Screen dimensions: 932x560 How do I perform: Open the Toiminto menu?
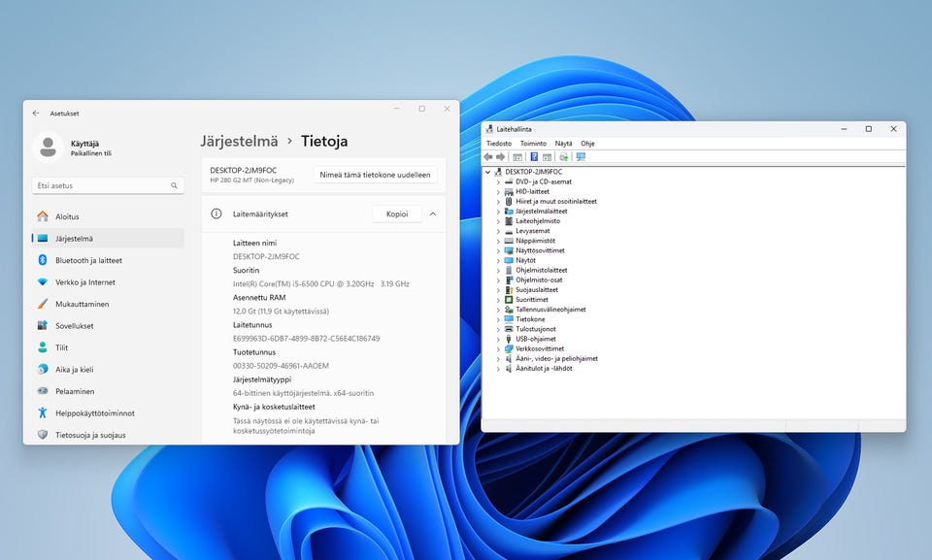[533, 144]
